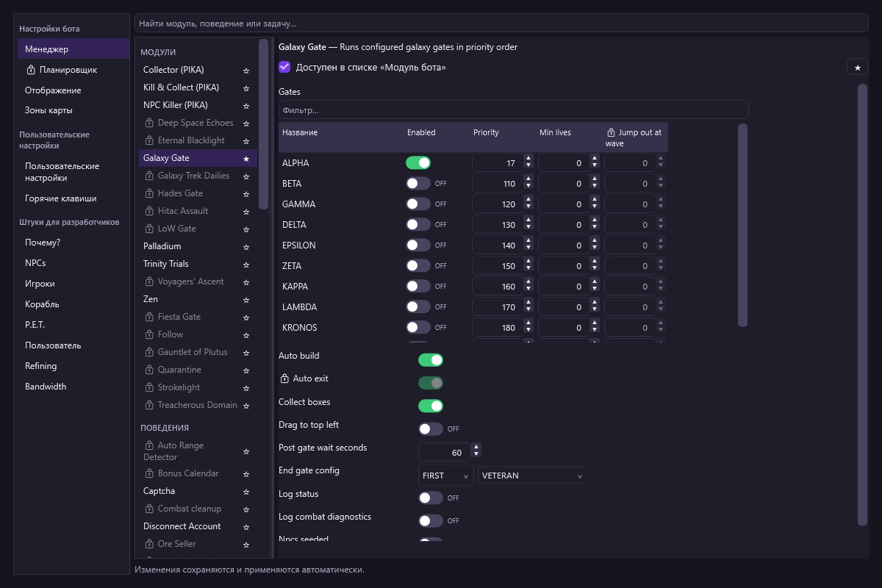
Task: Increase ALPHA priority with up arrow
Action: [528, 159]
